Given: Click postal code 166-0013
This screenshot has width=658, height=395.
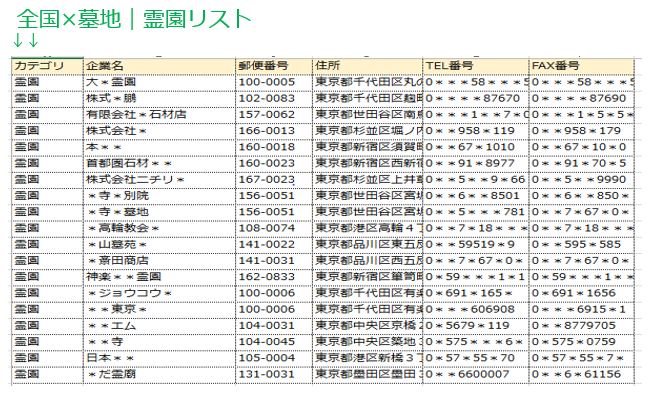Looking at the screenshot, I should 274,131.
